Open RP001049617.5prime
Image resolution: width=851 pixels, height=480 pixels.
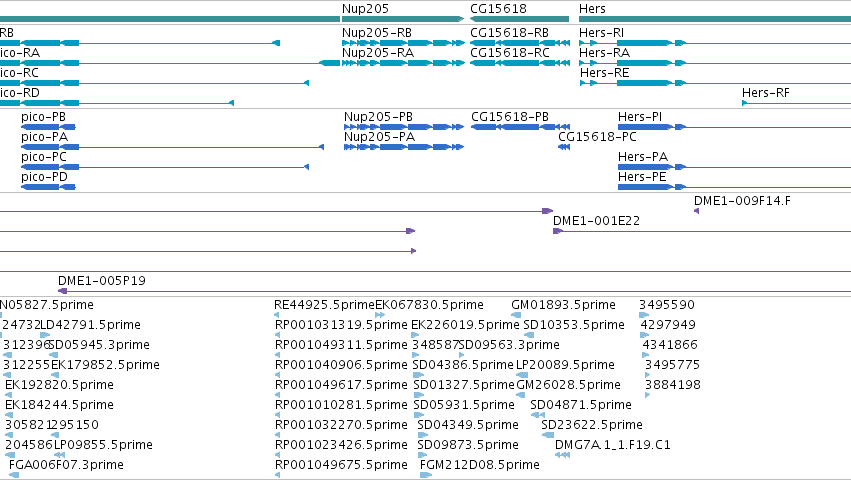pyautogui.click(x=341, y=385)
